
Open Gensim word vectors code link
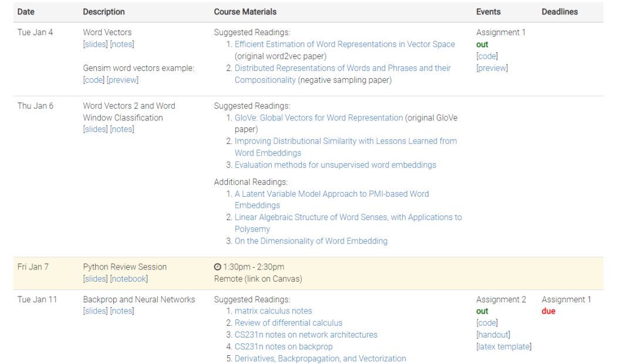pyautogui.click(x=94, y=80)
